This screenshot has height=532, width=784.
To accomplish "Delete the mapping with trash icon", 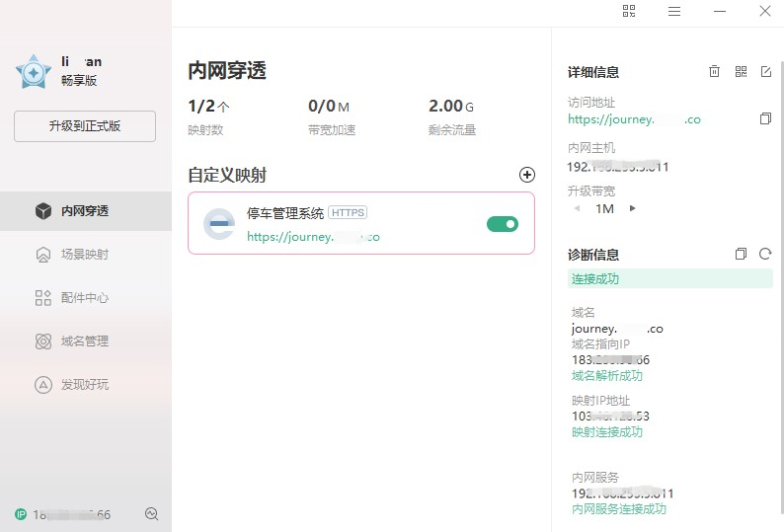I will [714, 71].
